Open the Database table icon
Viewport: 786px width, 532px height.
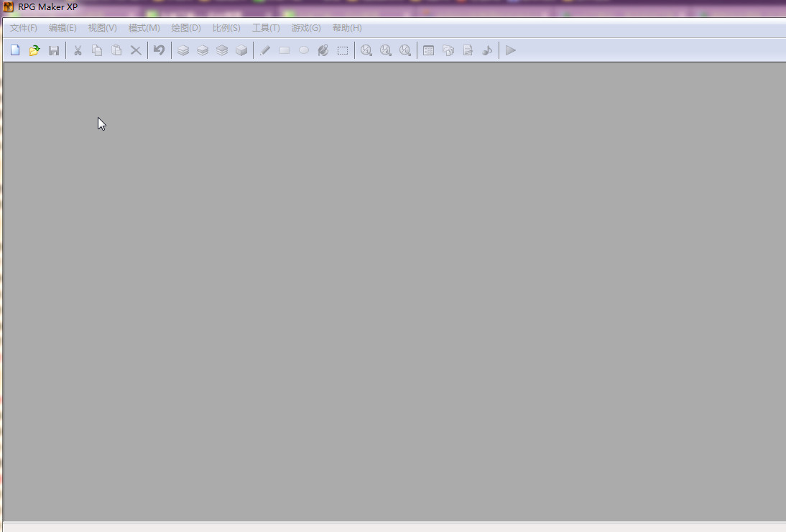[x=429, y=50]
